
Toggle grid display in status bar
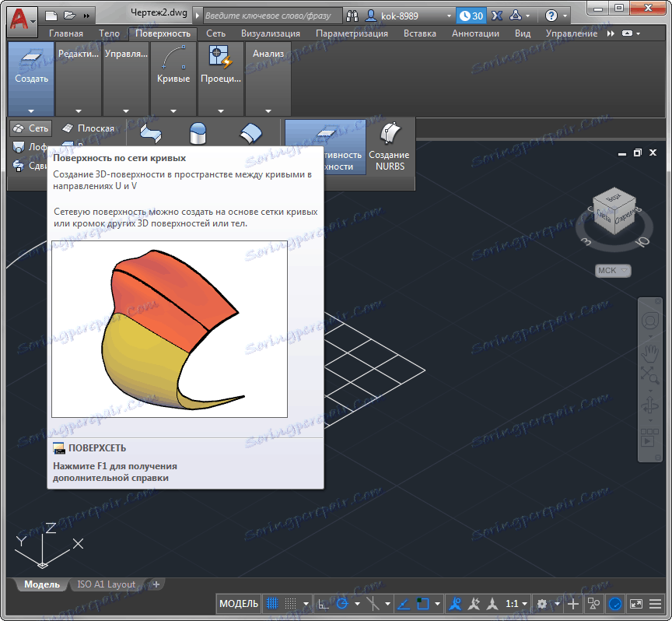pos(272,604)
